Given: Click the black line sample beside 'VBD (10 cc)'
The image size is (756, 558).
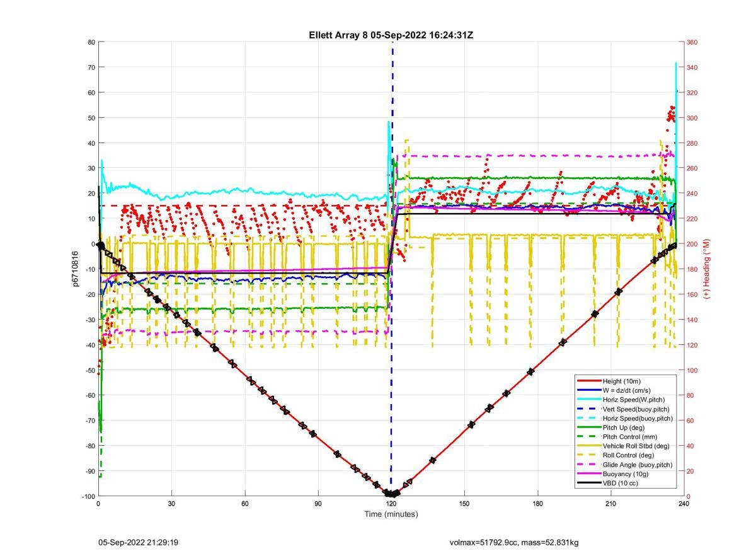Looking at the screenshot, I should tap(588, 483).
